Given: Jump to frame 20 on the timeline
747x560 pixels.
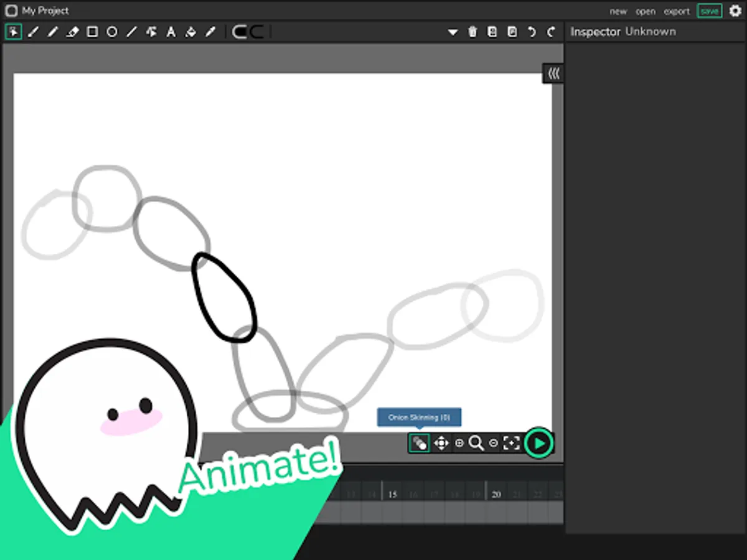Looking at the screenshot, I should tap(496, 495).
